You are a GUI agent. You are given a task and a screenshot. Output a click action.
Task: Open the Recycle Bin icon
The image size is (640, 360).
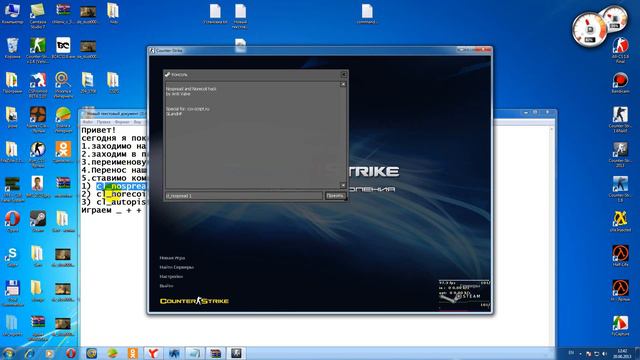(12, 48)
